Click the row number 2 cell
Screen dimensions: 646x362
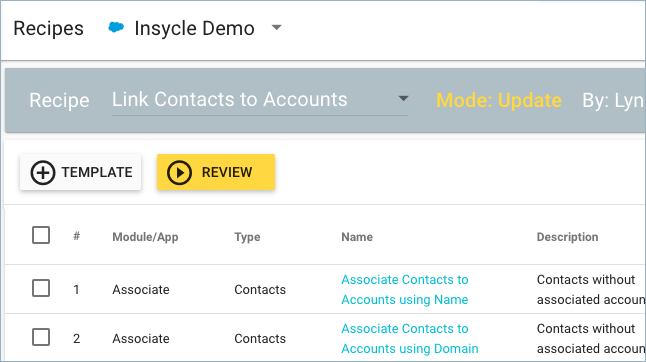click(x=77, y=339)
